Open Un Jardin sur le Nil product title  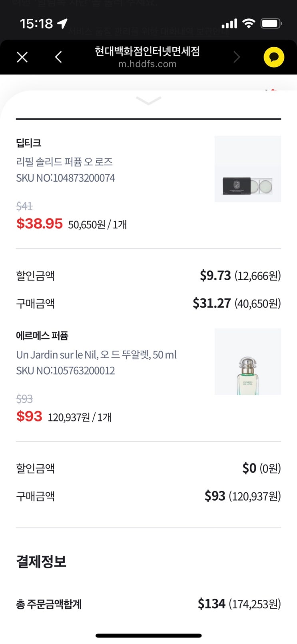click(x=96, y=355)
